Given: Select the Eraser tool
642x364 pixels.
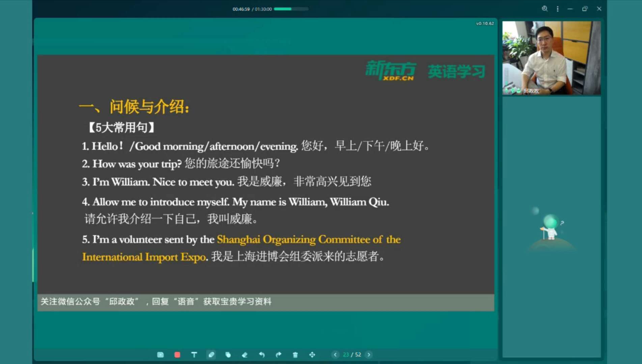Looking at the screenshot, I should point(245,355).
